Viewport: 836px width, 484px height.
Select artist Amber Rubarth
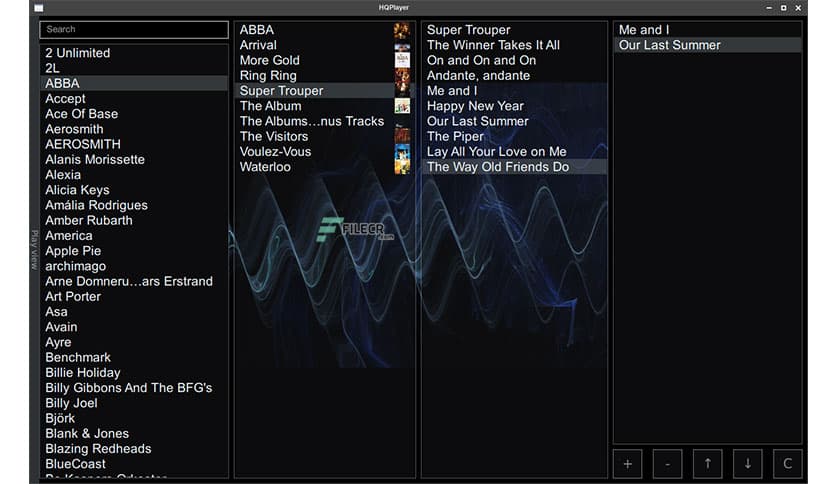click(134, 220)
